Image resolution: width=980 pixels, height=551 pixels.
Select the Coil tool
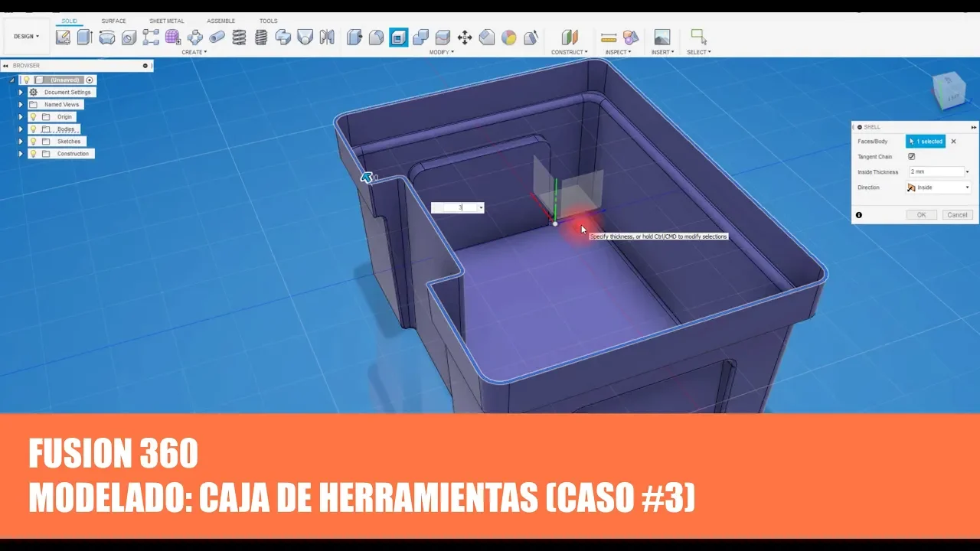click(239, 37)
